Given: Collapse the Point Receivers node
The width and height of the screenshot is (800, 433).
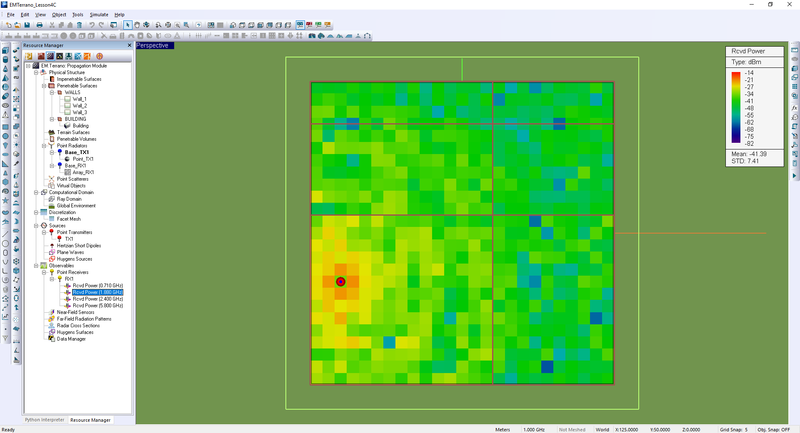Looking at the screenshot, I should pos(44,272).
